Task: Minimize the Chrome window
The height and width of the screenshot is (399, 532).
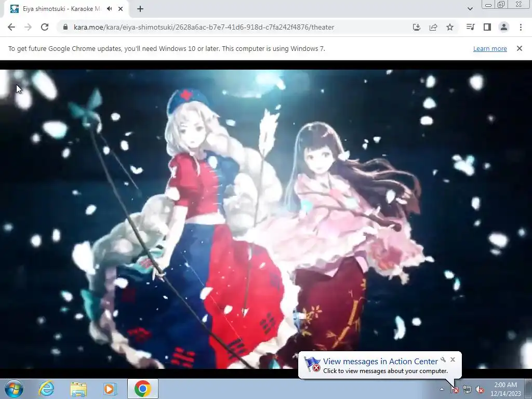Action: (488, 5)
